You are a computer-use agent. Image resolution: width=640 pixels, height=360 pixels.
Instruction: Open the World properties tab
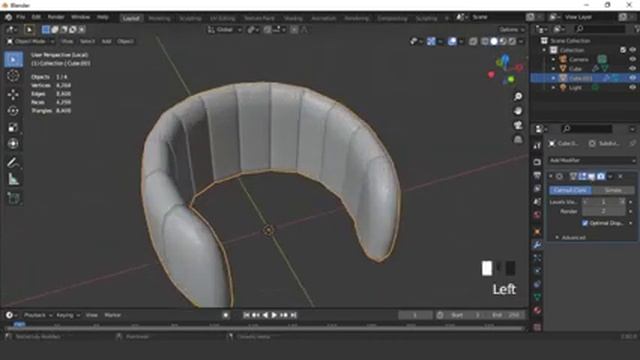coord(537,215)
